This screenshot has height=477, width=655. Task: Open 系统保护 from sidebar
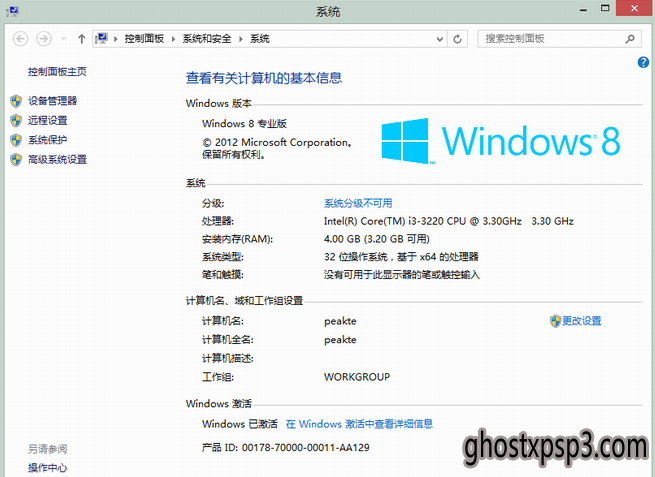pos(48,140)
